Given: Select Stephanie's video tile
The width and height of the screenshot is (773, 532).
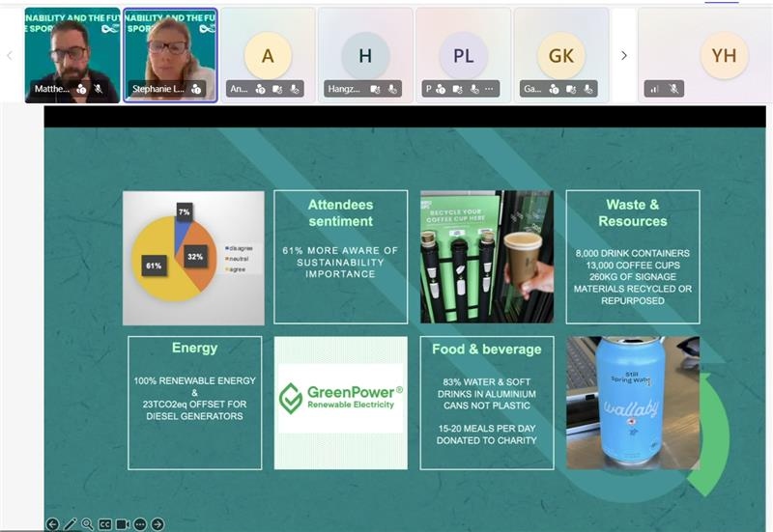Looking at the screenshot, I should click(x=170, y=55).
